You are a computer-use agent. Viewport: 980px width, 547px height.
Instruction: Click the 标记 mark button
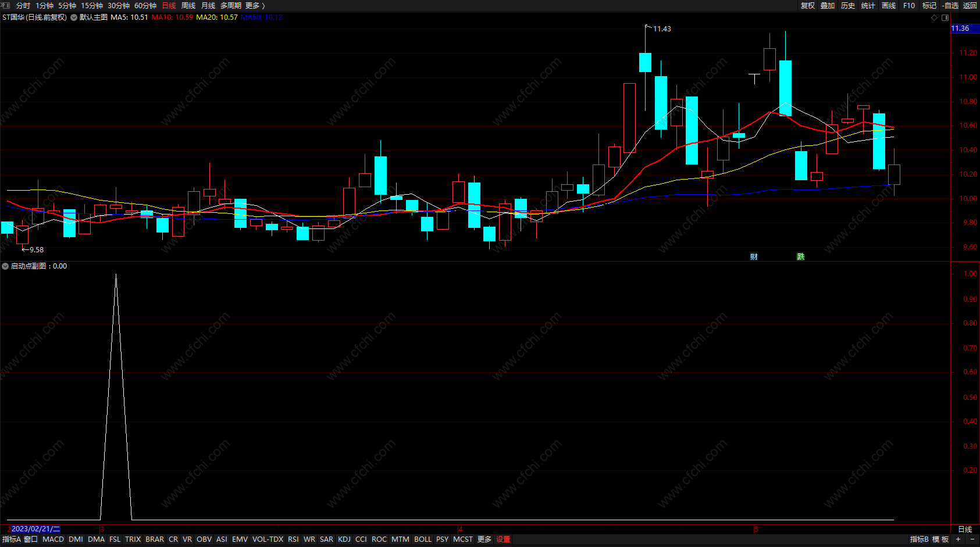pyautogui.click(x=929, y=5)
